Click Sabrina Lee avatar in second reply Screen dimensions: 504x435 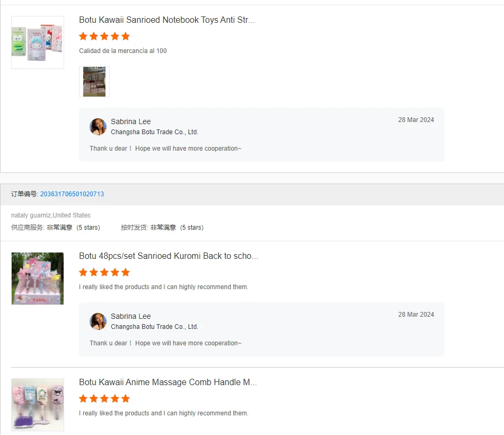click(x=98, y=321)
